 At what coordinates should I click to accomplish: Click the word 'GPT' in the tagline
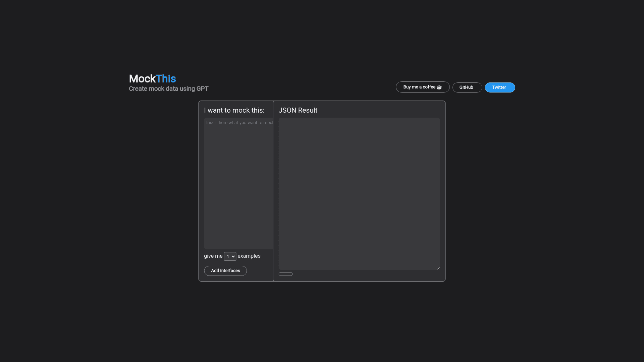(x=202, y=89)
